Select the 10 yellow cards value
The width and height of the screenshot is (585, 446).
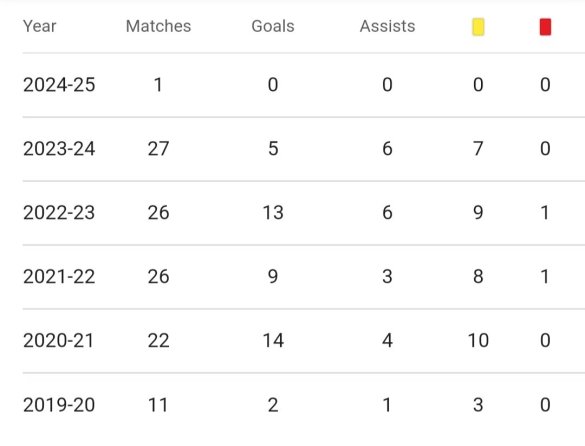[478, 341]
